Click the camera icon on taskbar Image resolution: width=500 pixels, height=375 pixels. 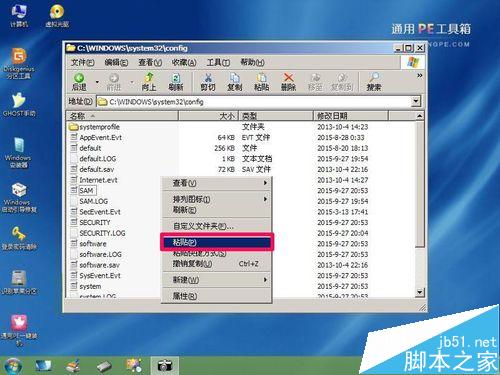point(164,365)
